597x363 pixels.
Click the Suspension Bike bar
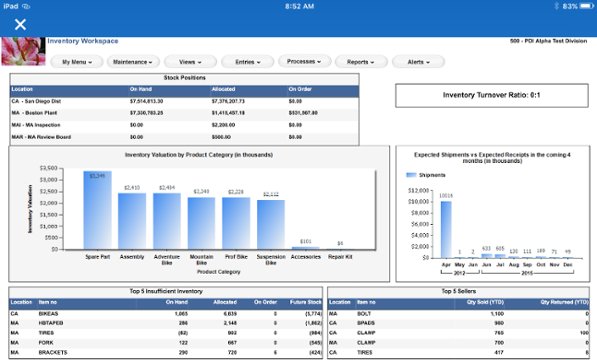(x=271, y=225)
